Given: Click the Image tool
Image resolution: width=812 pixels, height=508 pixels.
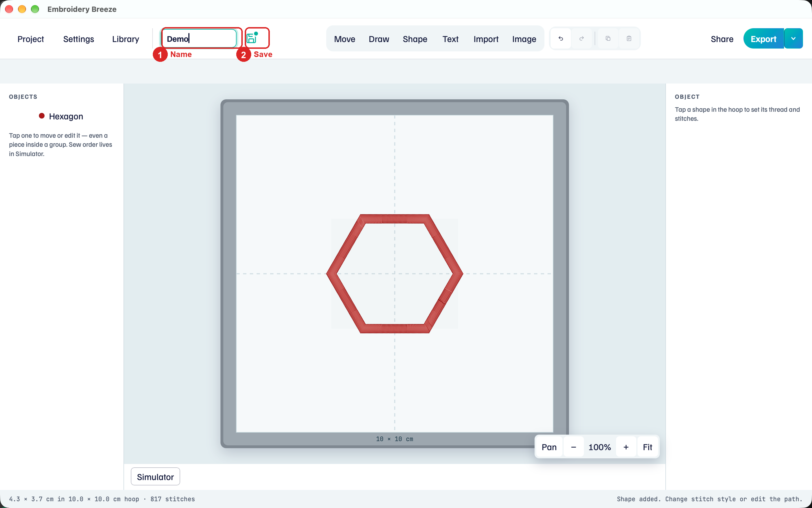Looking at the screenshot, I should (524, 39).
